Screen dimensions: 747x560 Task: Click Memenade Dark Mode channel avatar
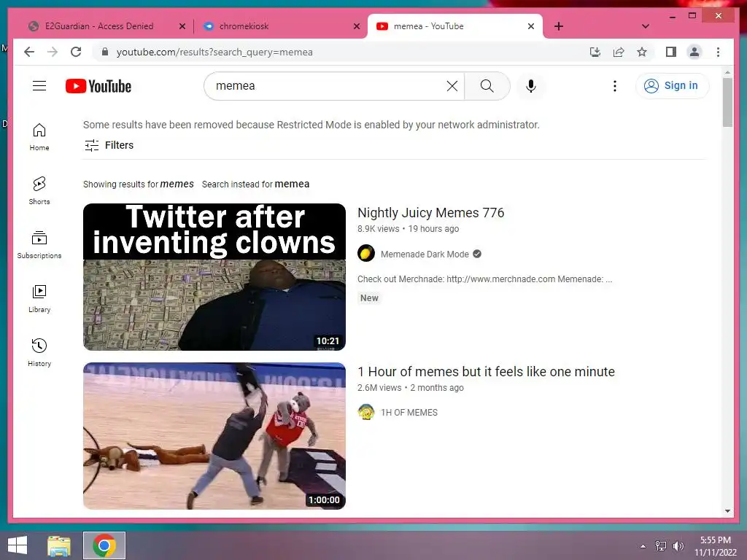coord(366,253)
